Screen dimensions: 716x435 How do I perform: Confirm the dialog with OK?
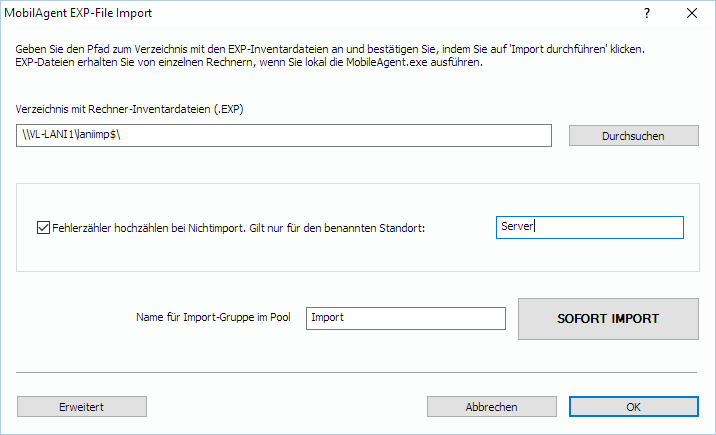coord(633,406)
